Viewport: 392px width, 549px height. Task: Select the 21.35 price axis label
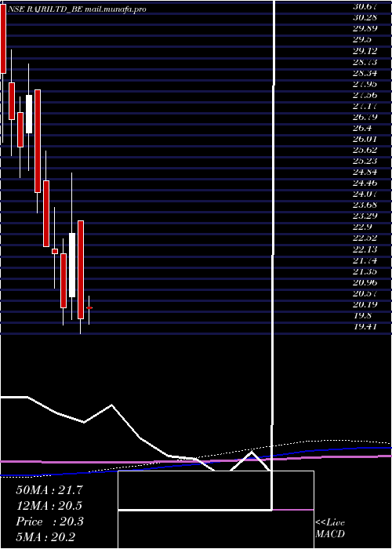click(x=365, y=271)
